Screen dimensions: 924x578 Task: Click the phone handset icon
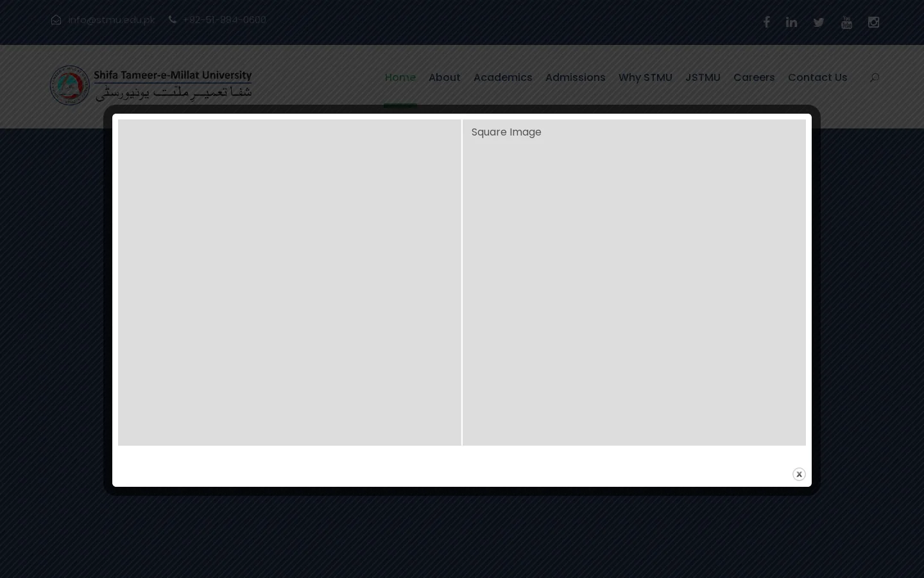pyautogui.click(x=172, y=20)
